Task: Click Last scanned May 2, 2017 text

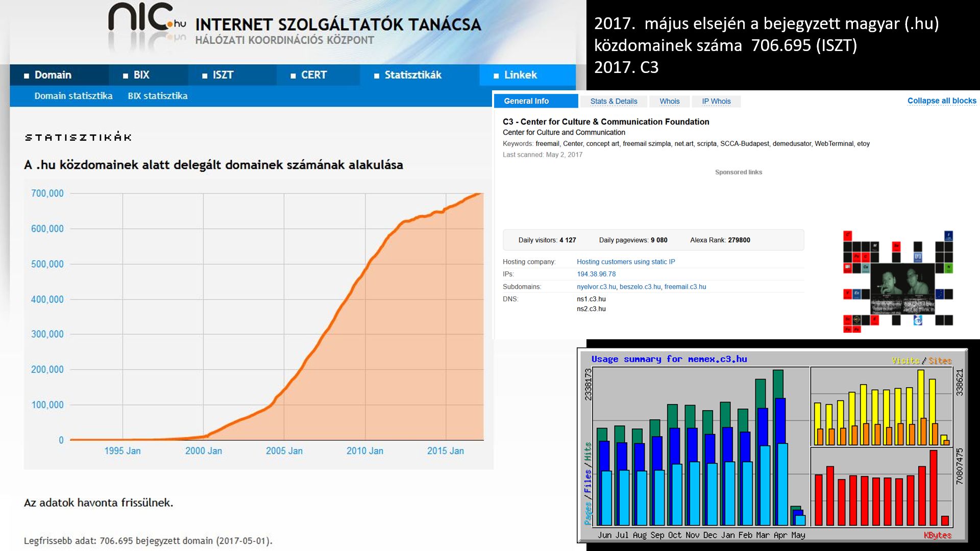Action: 542,155
